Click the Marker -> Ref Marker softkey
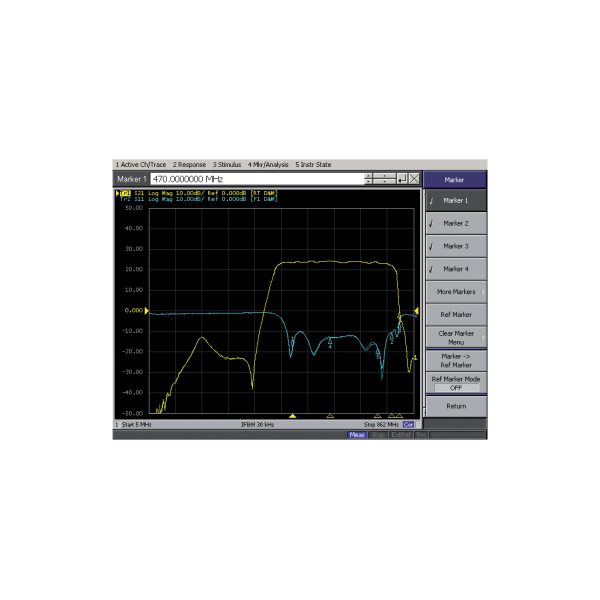This screenshot has height=600, width=600. (456, 360)
